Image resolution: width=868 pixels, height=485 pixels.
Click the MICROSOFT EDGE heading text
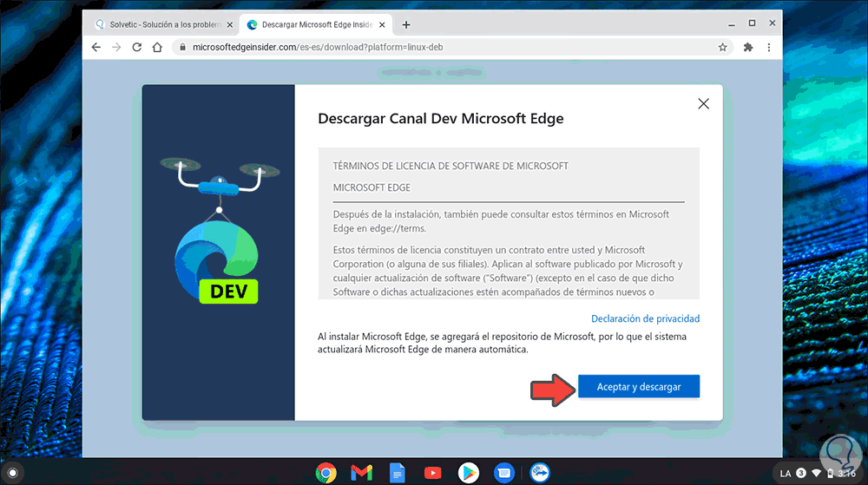coord(372,187)
